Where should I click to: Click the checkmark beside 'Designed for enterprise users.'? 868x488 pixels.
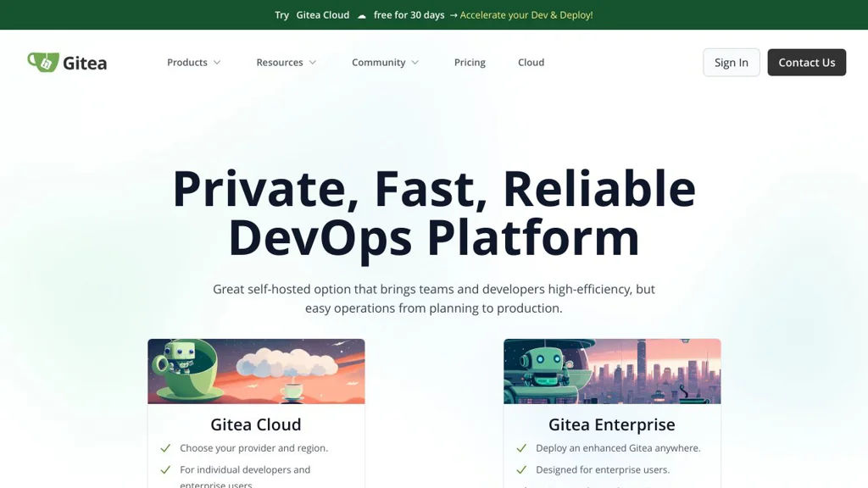coord(521,469)
